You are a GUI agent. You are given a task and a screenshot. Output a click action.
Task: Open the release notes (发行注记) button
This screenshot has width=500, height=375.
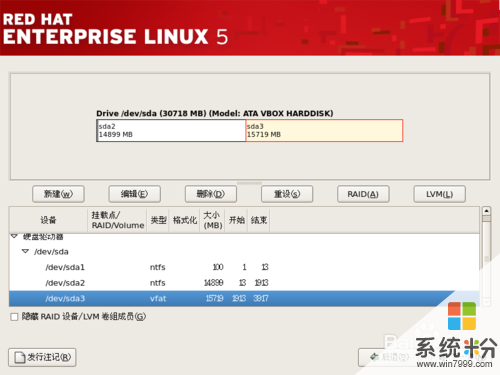pyautogui.click(x=42, y=357)
